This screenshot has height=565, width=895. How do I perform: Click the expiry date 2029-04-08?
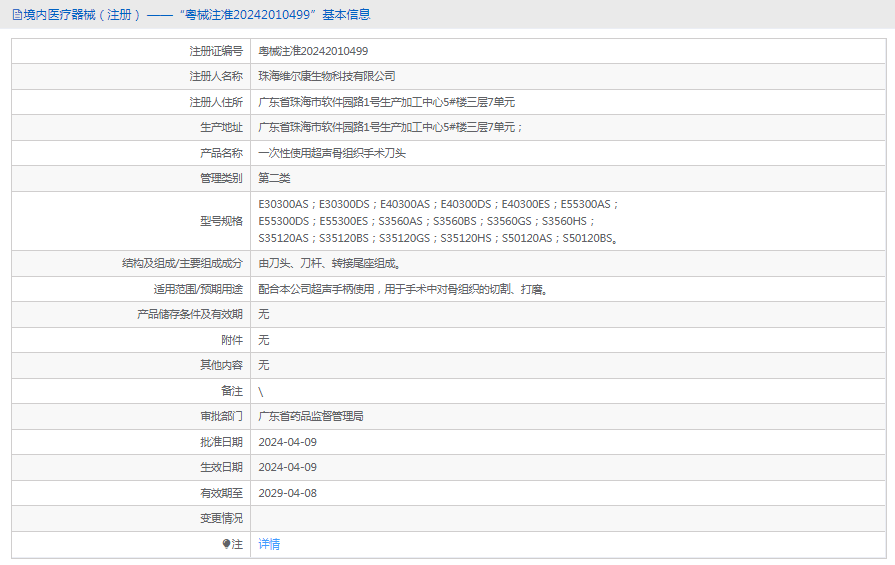[287, 493]
